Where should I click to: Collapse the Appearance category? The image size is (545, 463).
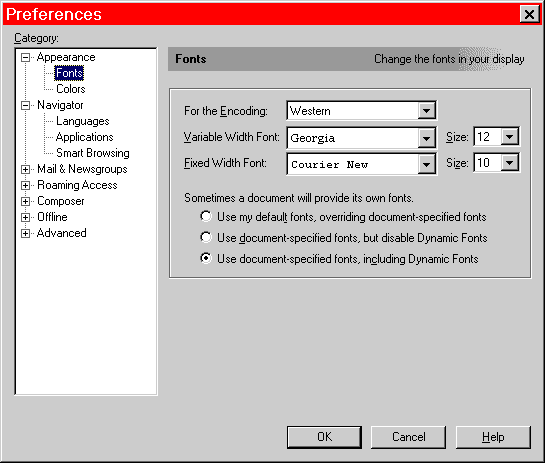point(25,57)
